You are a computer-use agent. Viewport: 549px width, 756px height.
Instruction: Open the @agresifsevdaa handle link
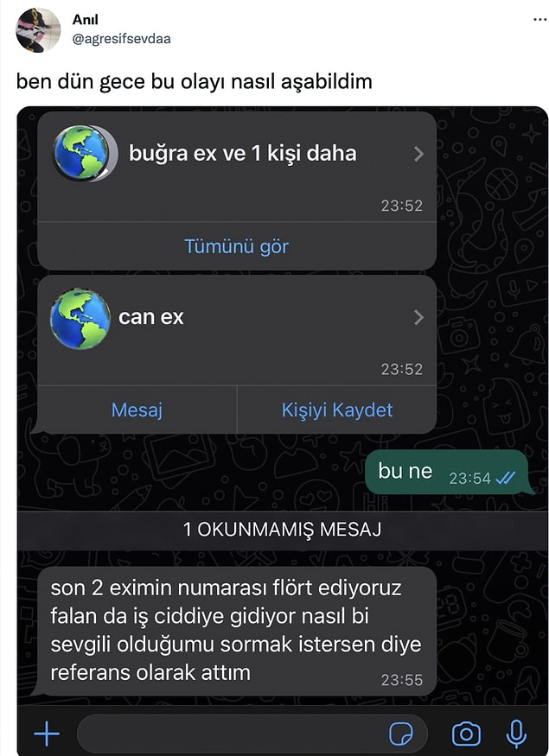[122, 39]
